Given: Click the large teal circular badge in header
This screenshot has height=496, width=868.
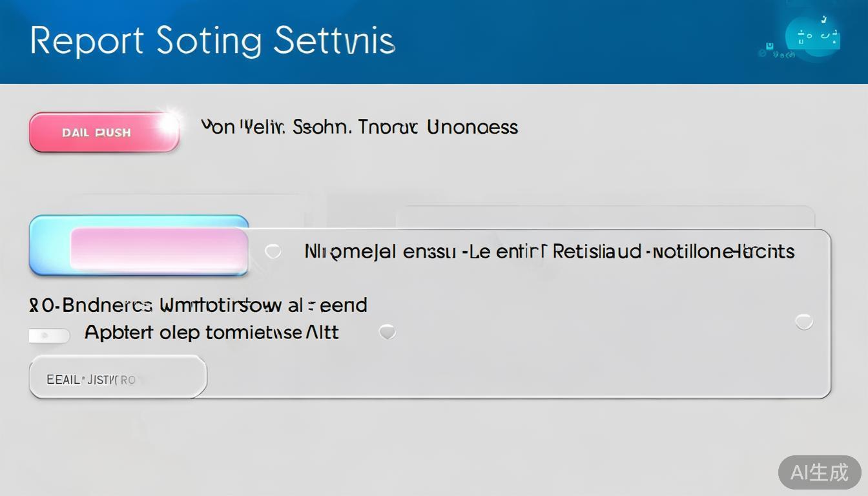Looking at the screenshot, I should coord(814,37).
